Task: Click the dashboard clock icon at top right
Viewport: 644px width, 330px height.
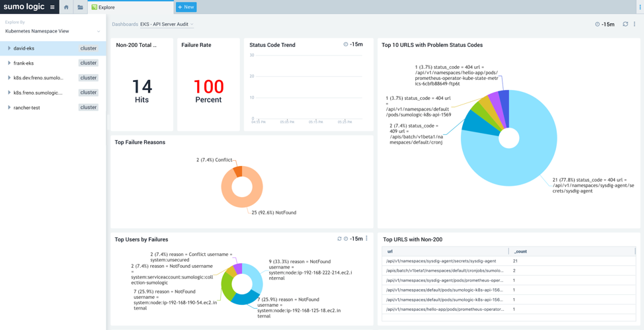Action: [598, 24]
